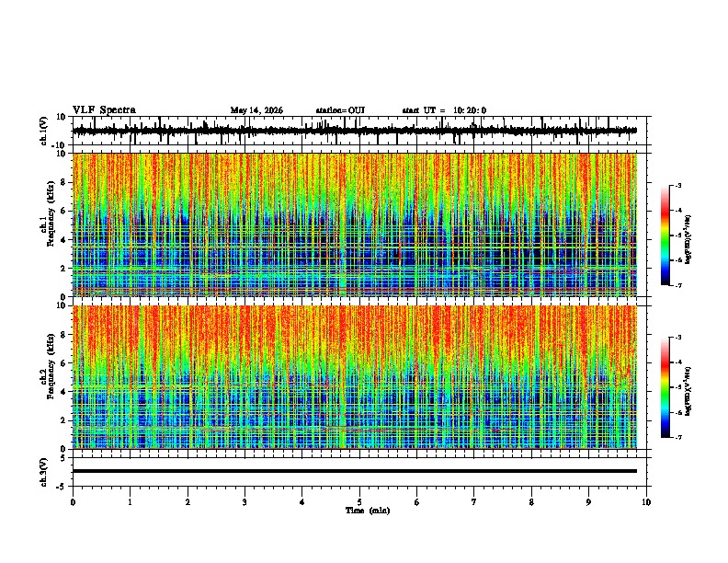This screenshot has width=728, height=563.
Task: Click the 0 minute origin tick label
Action: click(73, 502)
